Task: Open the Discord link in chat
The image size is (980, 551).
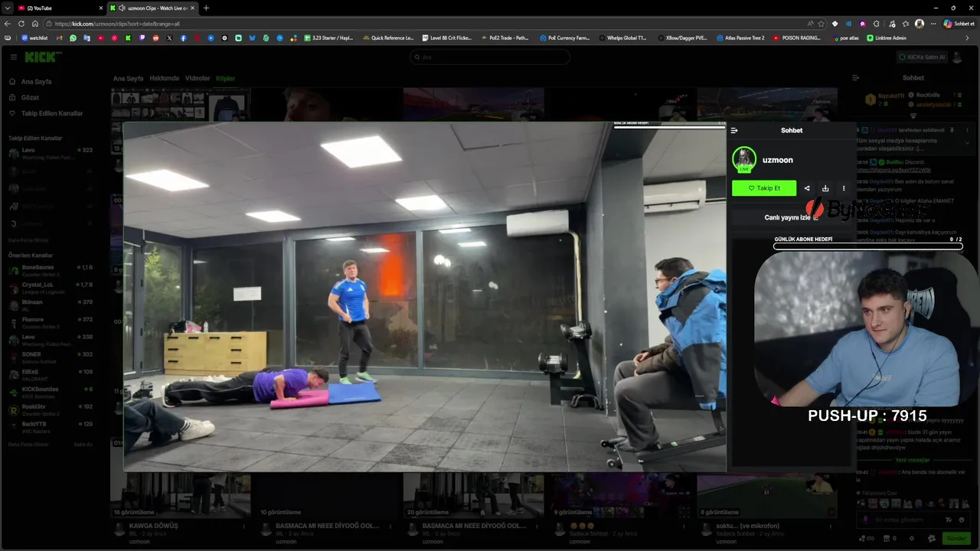Action: 893,170
